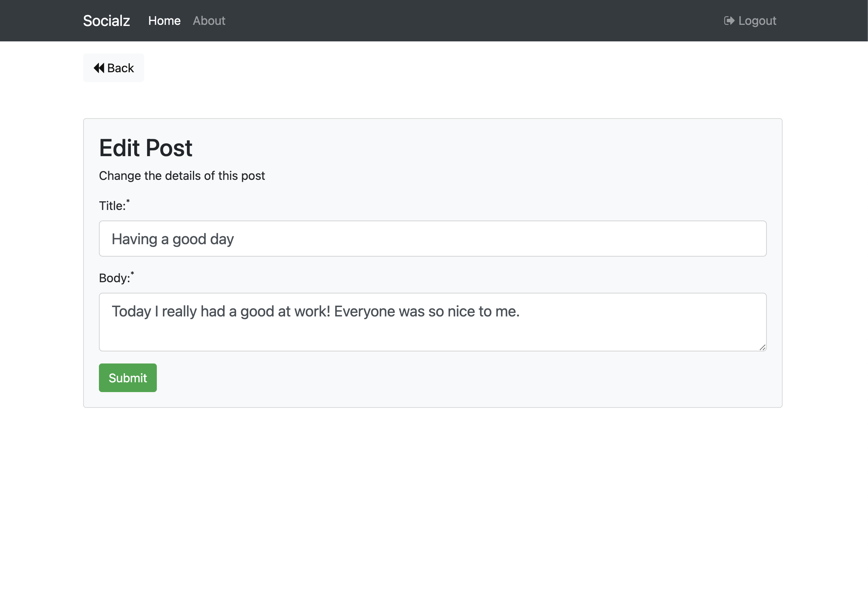
Task: Focus the Title input field
Action: 432,239
